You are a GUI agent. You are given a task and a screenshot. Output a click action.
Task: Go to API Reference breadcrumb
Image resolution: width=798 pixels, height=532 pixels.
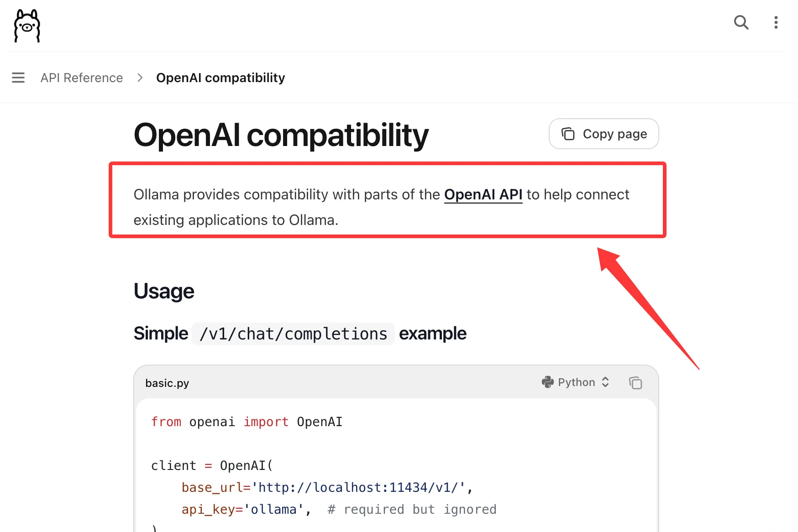click(82, 78)
